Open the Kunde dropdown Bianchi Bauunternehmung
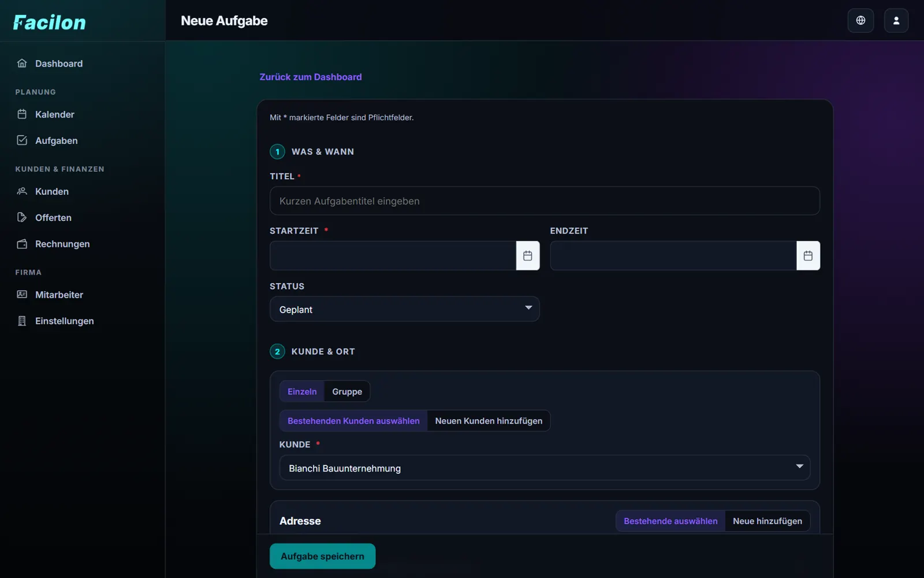The width and height of the screenshot is (924, 578). 545,468
